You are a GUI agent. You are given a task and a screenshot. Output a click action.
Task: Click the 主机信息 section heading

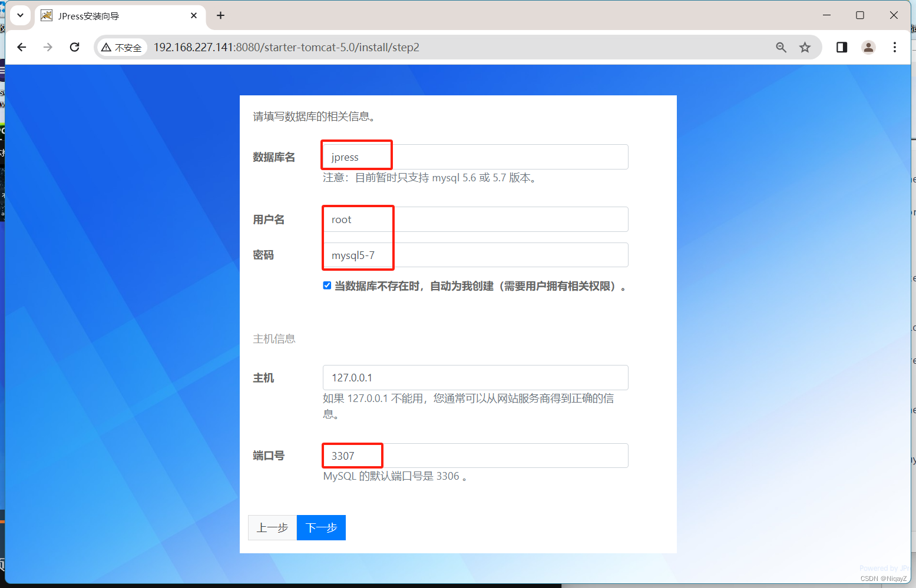click(274, 338)
